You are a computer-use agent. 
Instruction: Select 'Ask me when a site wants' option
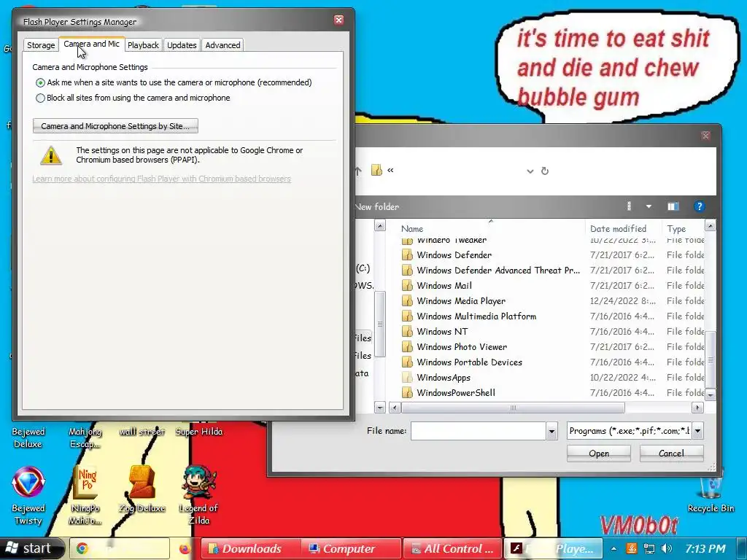point(174,82)
